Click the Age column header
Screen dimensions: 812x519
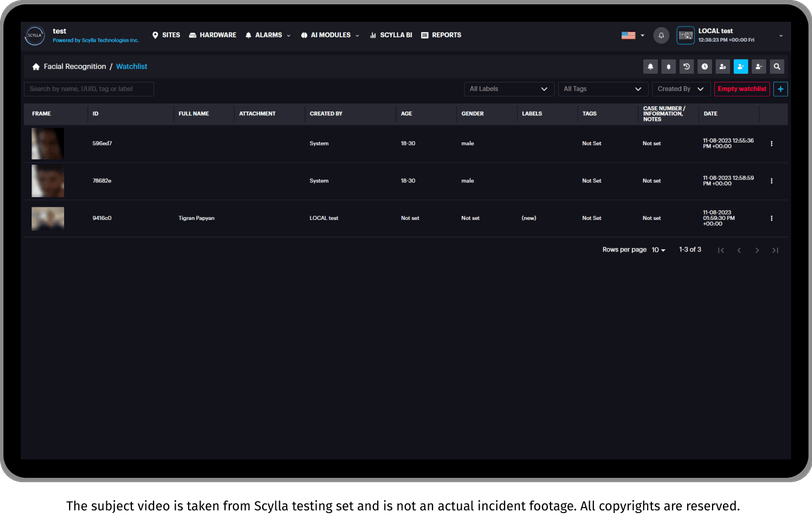[407, 113]
